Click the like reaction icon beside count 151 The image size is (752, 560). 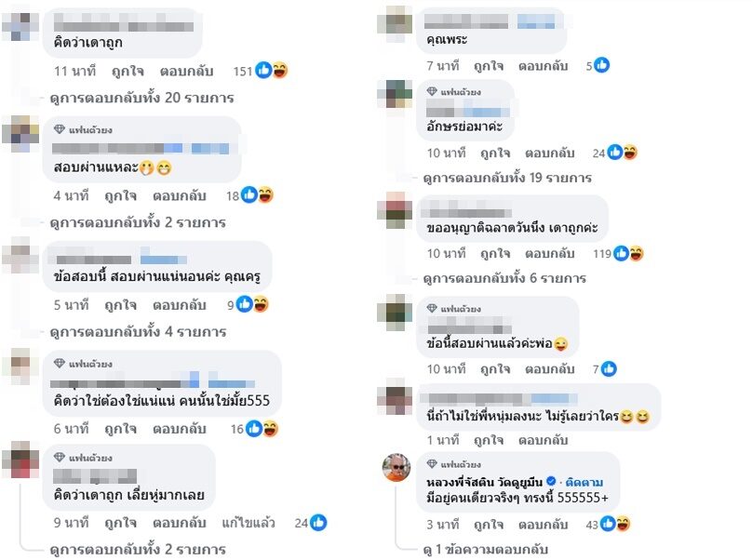(x=263, y=71)
